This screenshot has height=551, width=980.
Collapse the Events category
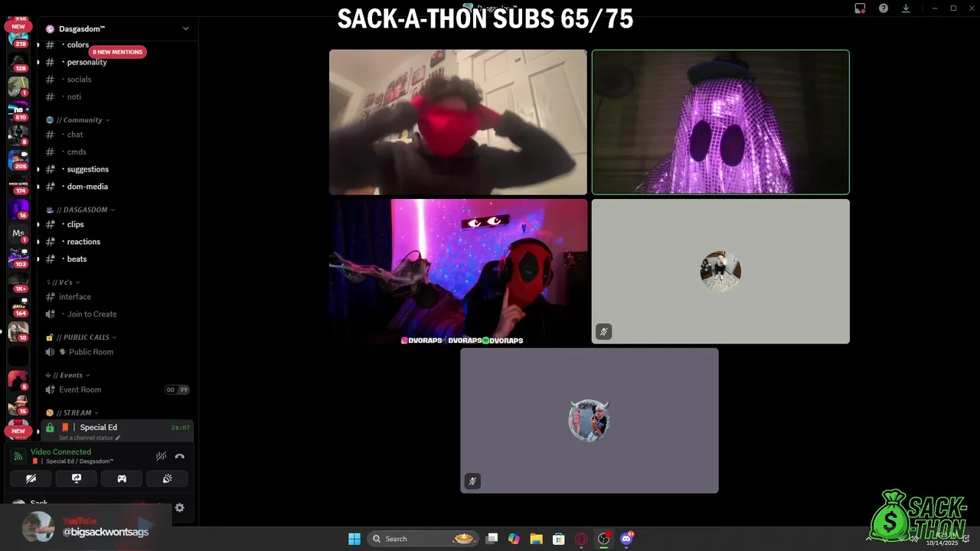(x=67, y=376)
